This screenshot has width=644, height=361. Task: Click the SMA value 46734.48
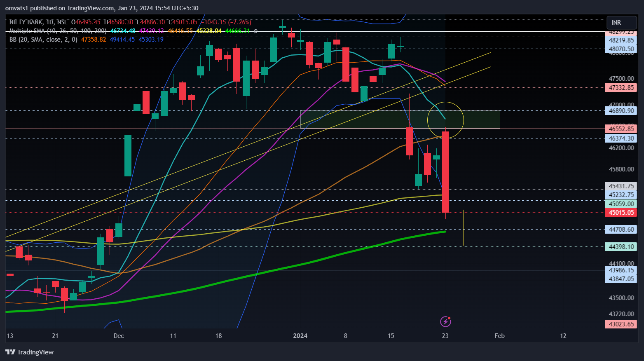click(123, 31)
